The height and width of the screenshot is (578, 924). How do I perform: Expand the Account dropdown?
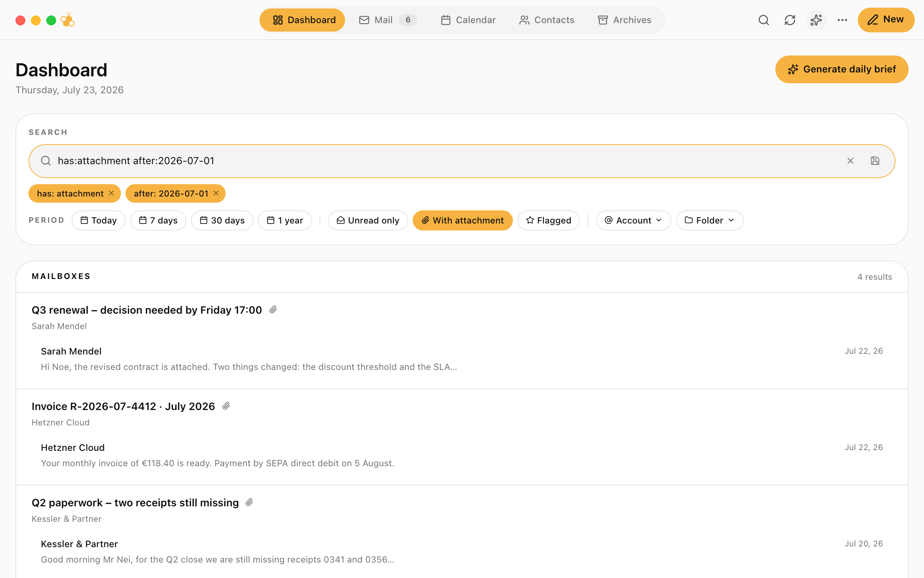tap(634, 220)
